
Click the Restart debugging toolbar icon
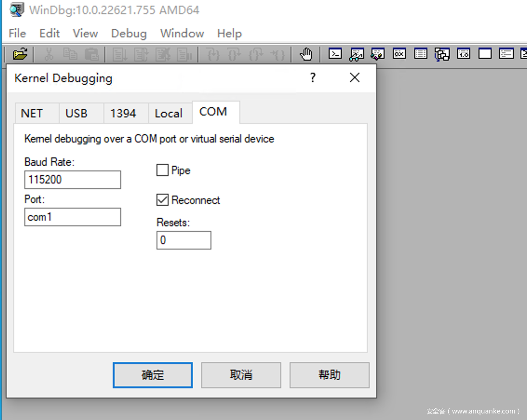[141, 54]
